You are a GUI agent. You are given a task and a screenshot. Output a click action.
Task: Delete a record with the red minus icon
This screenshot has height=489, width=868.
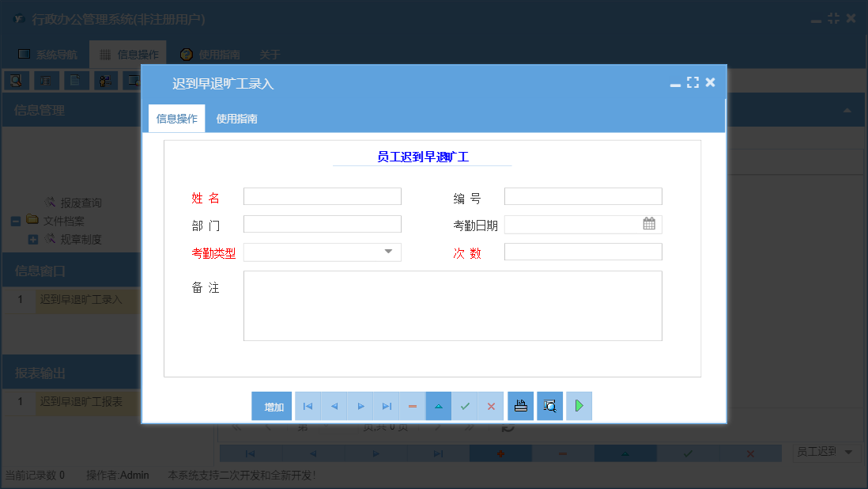(413, 406)
